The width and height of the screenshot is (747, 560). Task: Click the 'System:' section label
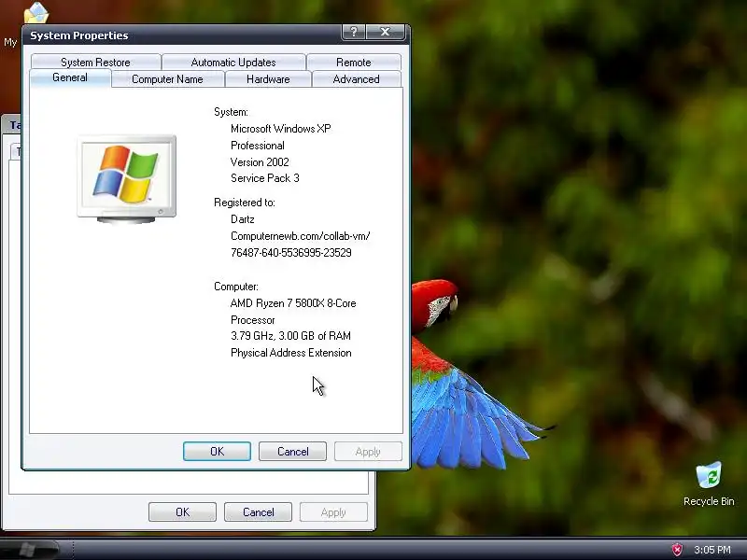(231, 112)
